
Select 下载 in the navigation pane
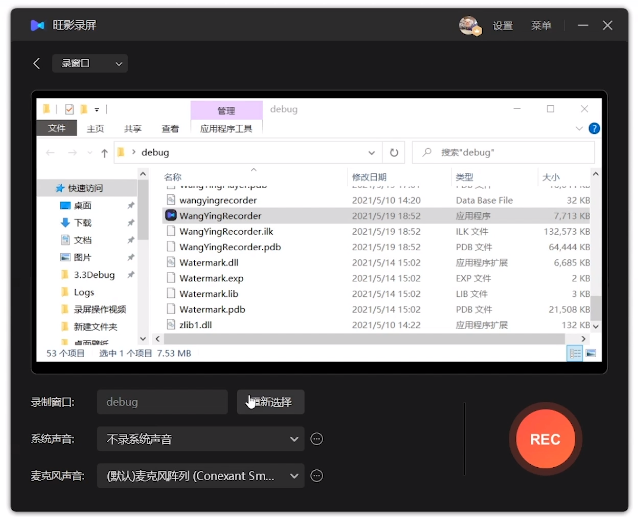point(83,223)
